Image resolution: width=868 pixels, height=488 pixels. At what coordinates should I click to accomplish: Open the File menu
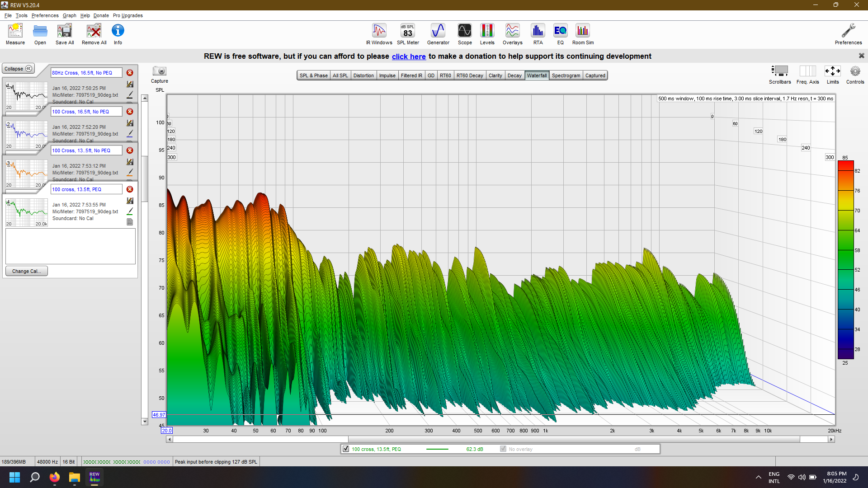click(8, 15)
